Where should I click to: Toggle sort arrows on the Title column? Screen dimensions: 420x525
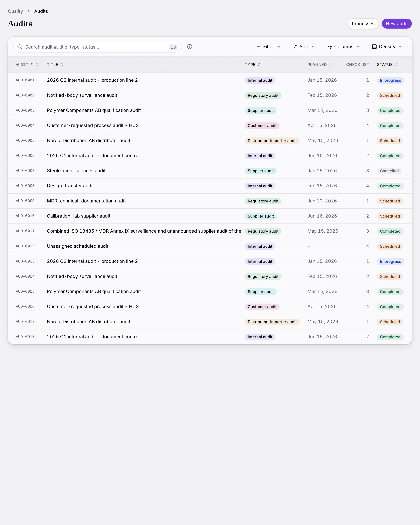(62, 64)
